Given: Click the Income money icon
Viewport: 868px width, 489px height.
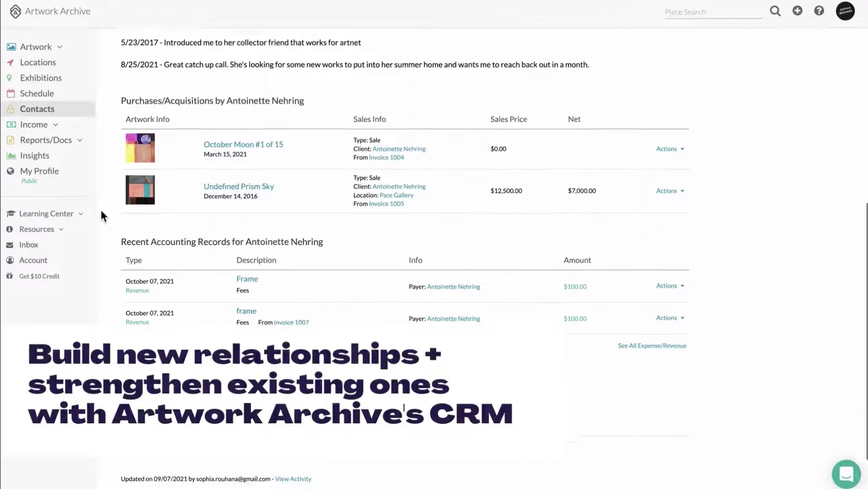Looking at the screenshot, I should pyautogui.click(x=11, y=124).
